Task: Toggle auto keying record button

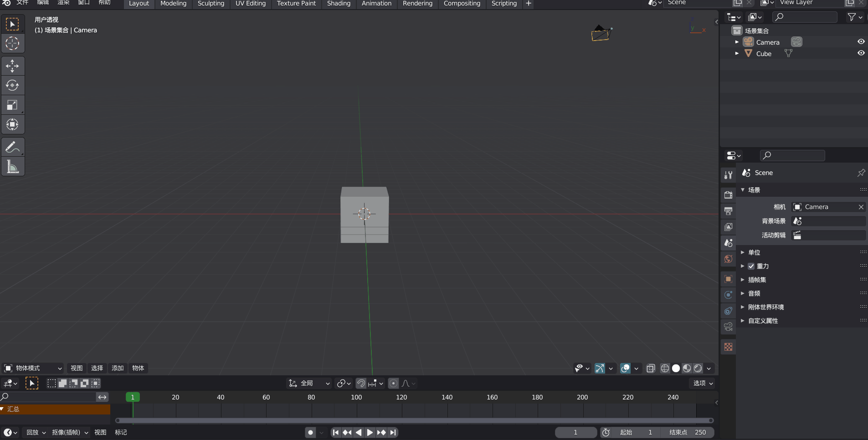Action: point(311,432)
